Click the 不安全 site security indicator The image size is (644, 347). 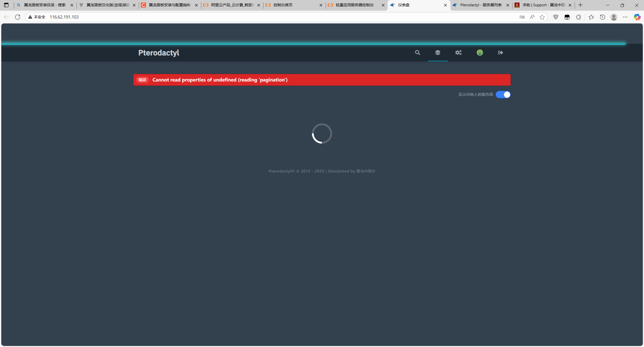(x=37, y=17)
